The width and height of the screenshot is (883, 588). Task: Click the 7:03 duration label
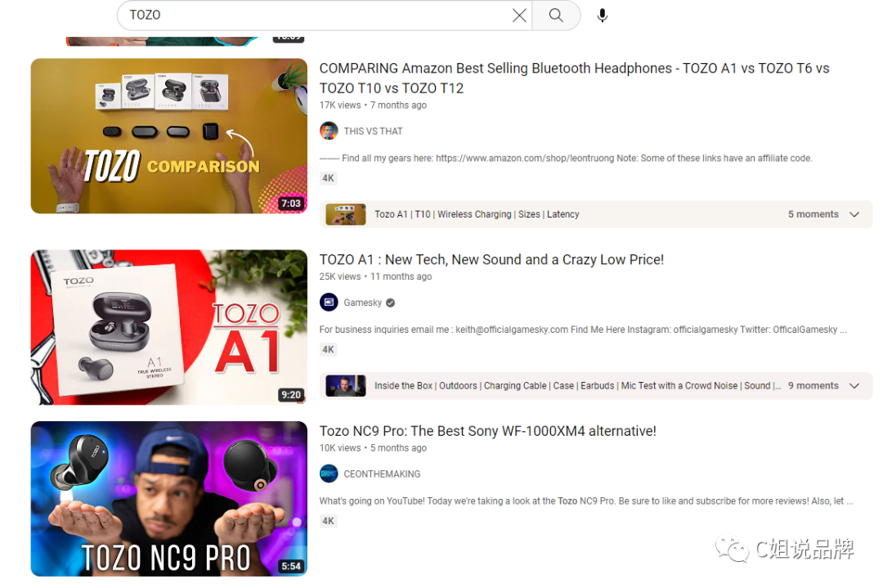click(291, 204)
